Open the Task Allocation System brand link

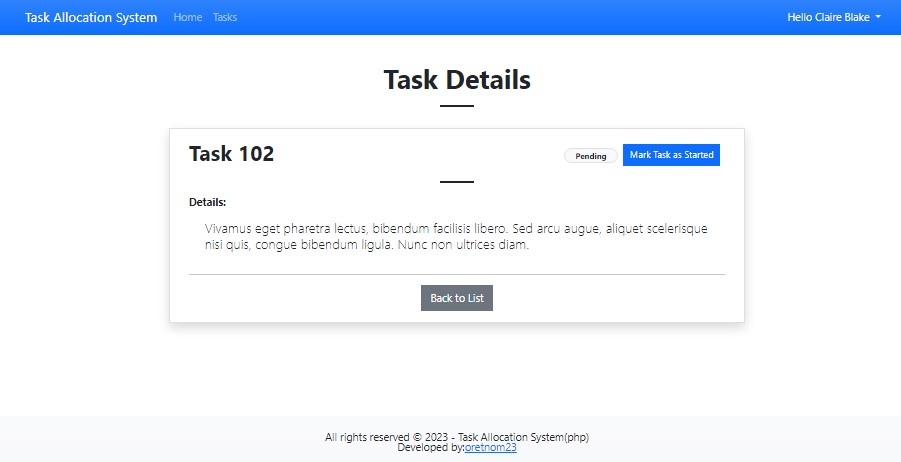(x=91, y=17)
